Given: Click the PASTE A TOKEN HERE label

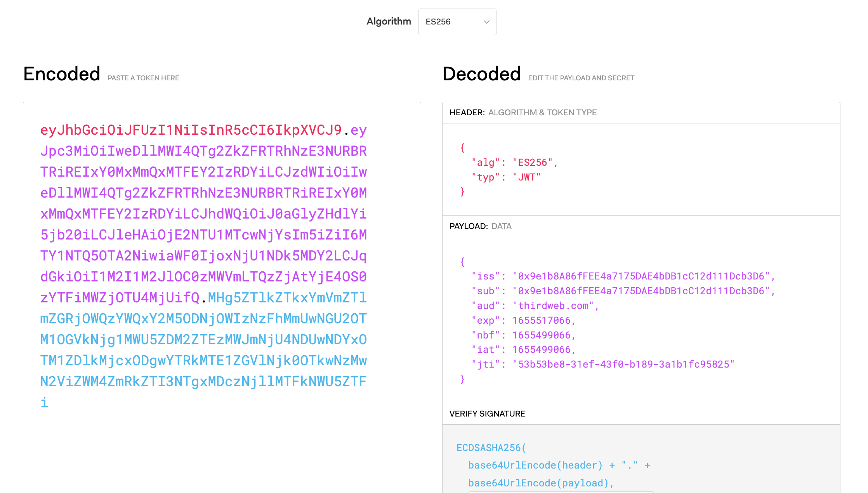Looking at the screenshot, I should (143, 78).
